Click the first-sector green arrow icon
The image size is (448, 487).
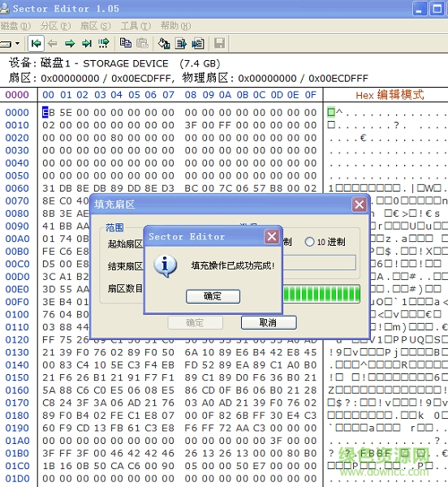tap(36, 43)
